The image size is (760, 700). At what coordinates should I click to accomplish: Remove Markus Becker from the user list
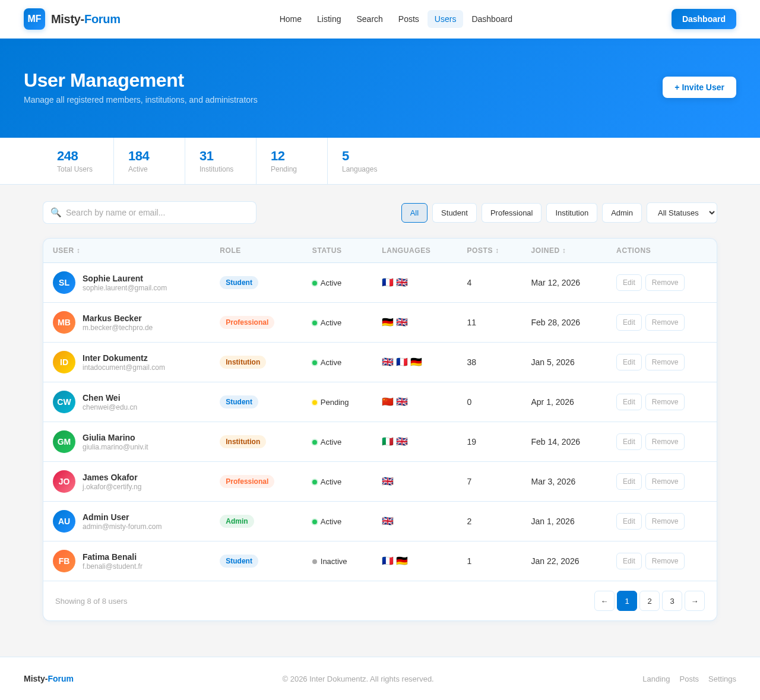click(664, 322)
